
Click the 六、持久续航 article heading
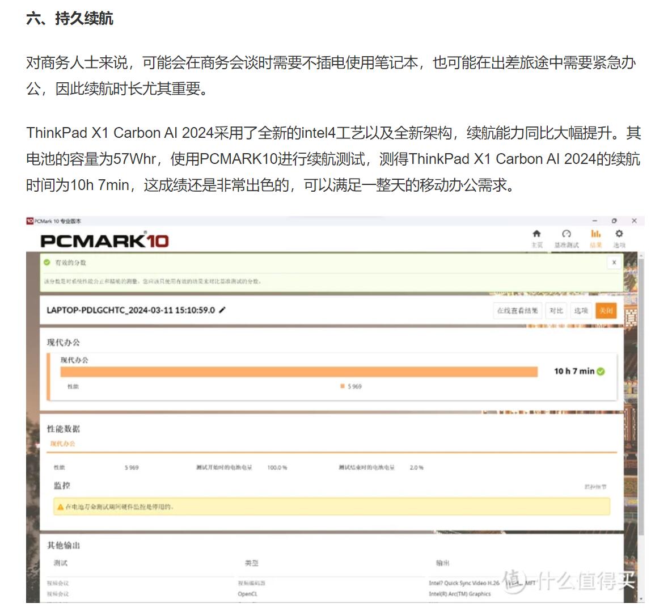pyautogui.click(x=69, y=18)
